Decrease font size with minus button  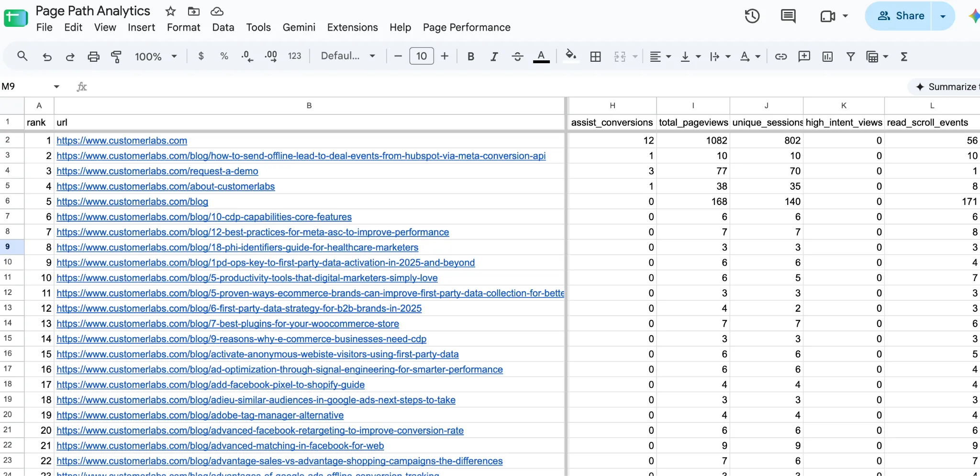[398, 56]
